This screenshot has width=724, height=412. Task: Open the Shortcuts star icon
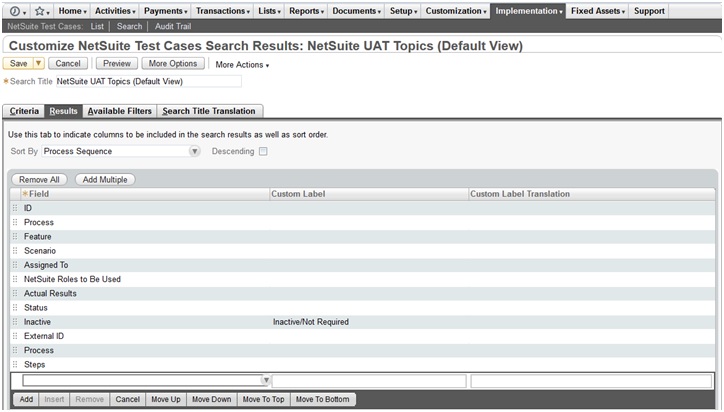[x=40, y=11]
